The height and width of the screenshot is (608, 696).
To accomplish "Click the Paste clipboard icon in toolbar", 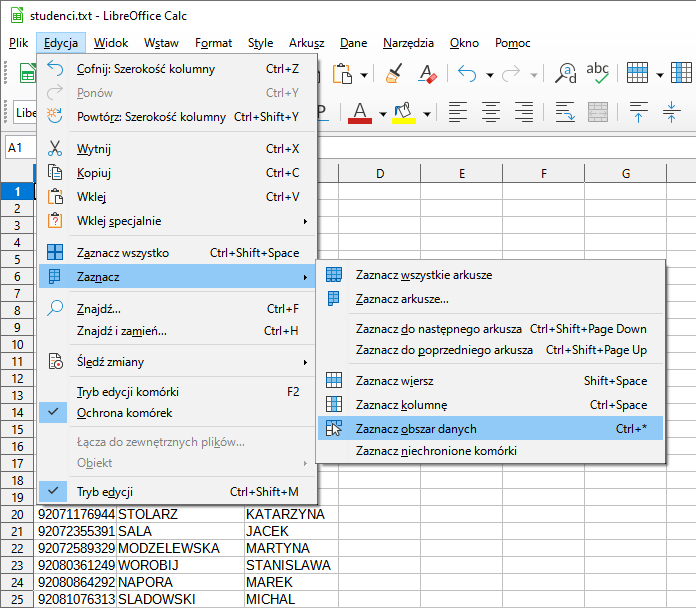I will click(342, 74).
